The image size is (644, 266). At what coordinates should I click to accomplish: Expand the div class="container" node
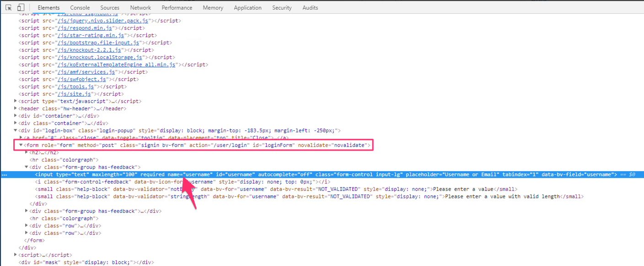pos(16,123)
